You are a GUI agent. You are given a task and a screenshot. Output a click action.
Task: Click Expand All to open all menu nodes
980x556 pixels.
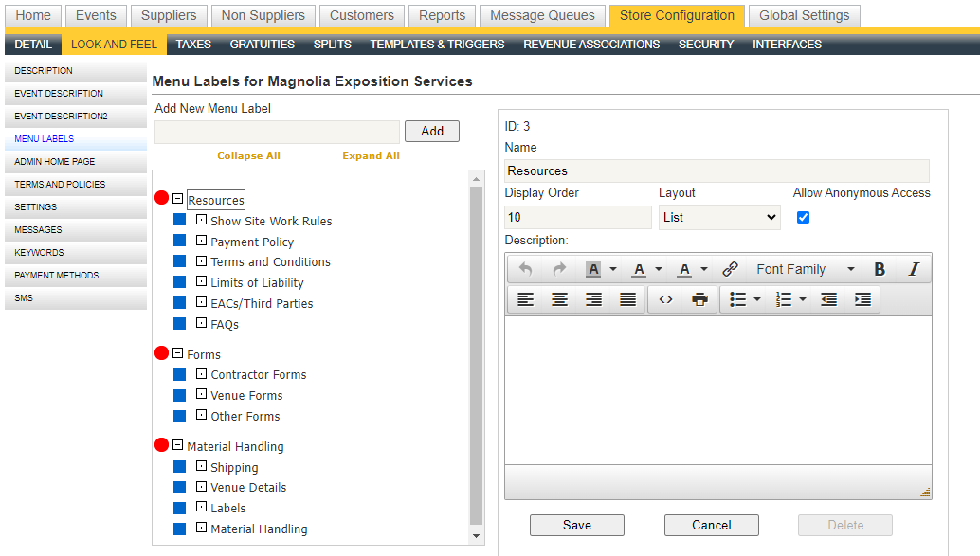pos(371,154)
